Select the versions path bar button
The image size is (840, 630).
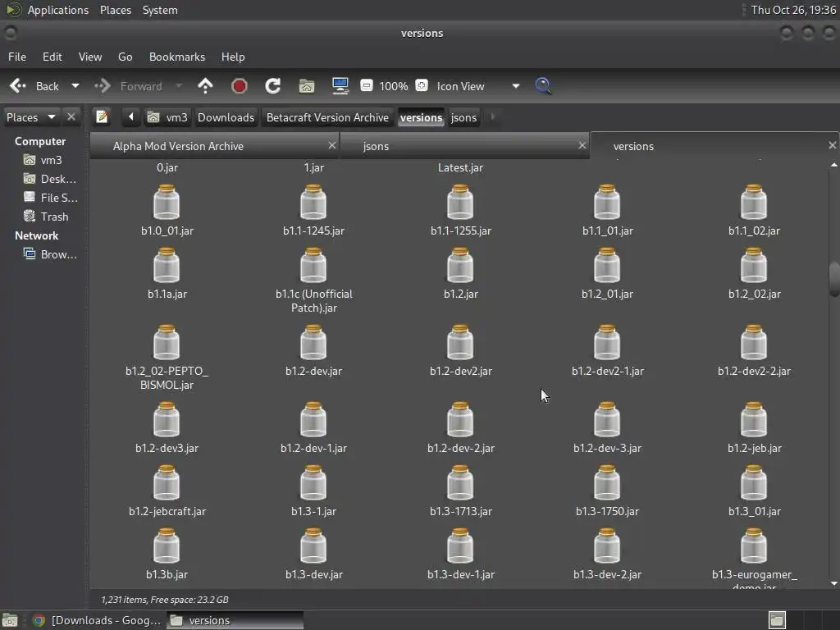[421, 117]
